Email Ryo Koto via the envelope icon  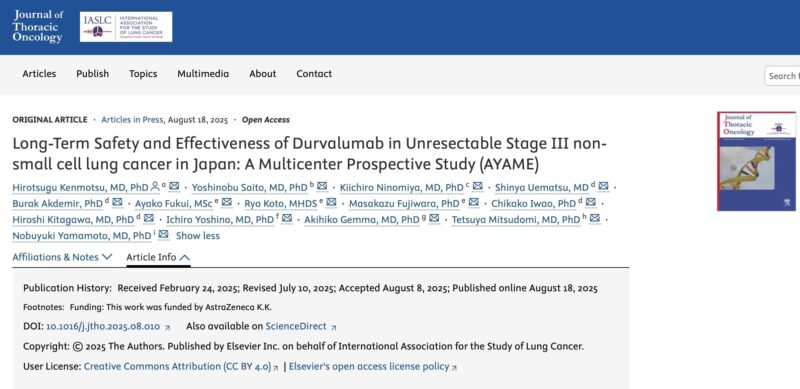pos(332,203)
